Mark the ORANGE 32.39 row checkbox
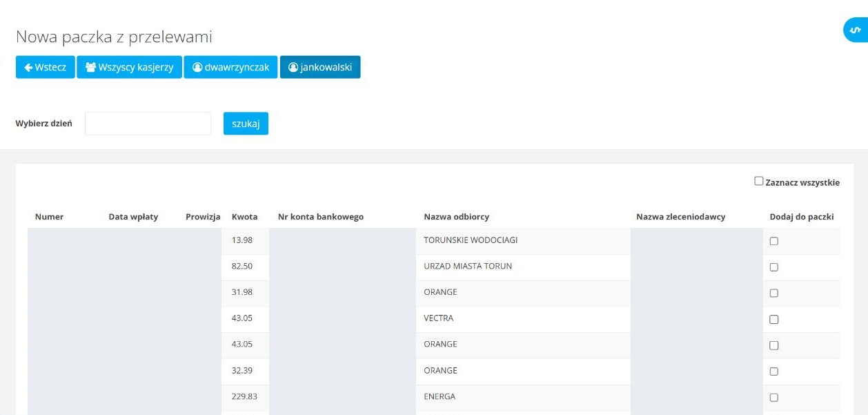The image size is (868, 415). tap(774, 371)
